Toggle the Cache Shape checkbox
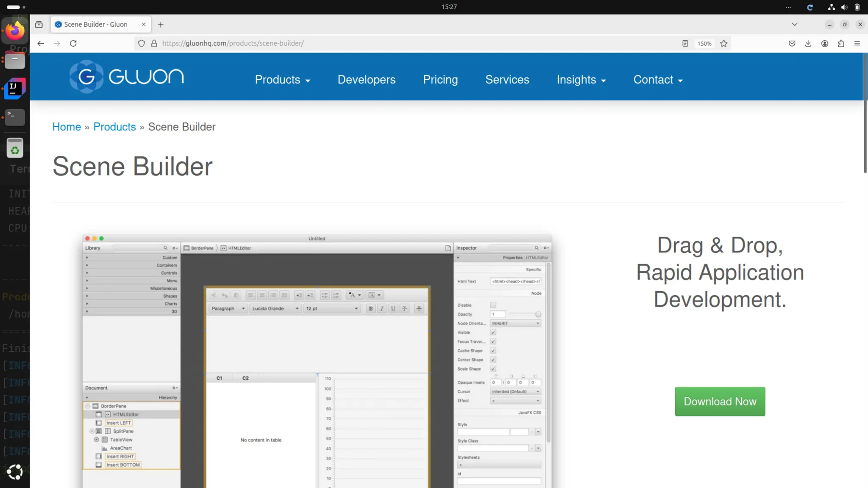The image size is (868, 488). click(493, 351)
